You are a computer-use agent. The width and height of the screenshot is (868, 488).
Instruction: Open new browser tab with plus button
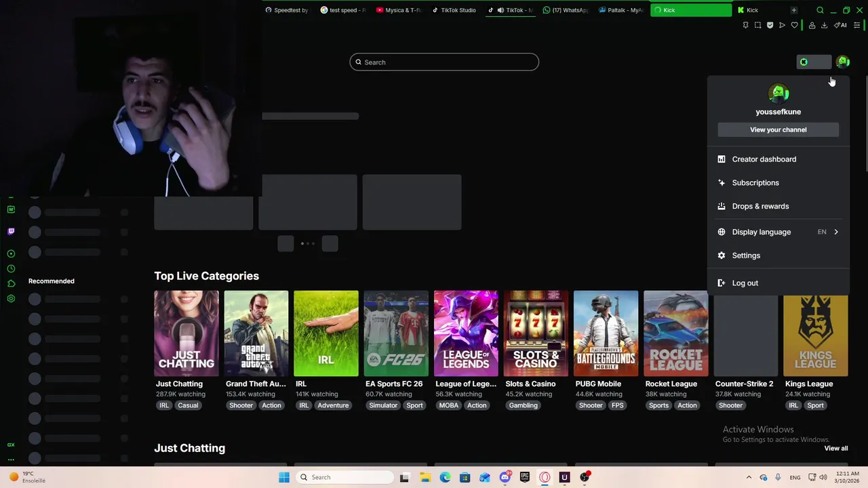[793, 10]
